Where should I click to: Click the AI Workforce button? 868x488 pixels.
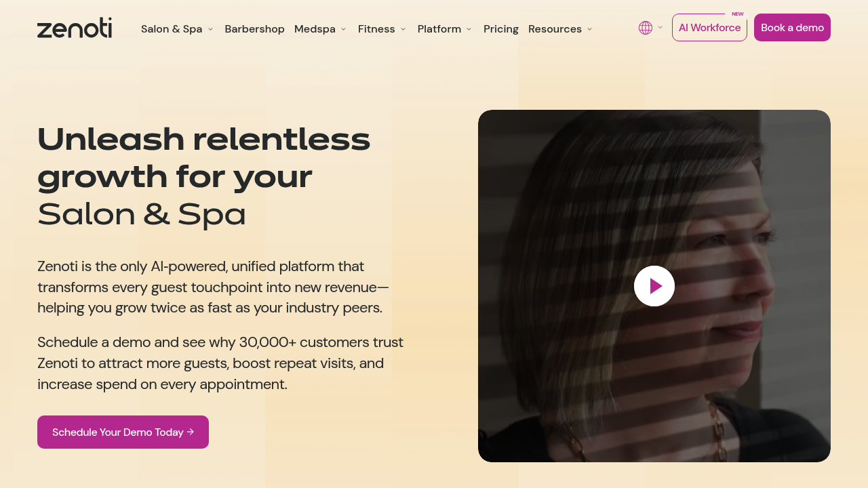pyautogui.click(x=709, y=27)
